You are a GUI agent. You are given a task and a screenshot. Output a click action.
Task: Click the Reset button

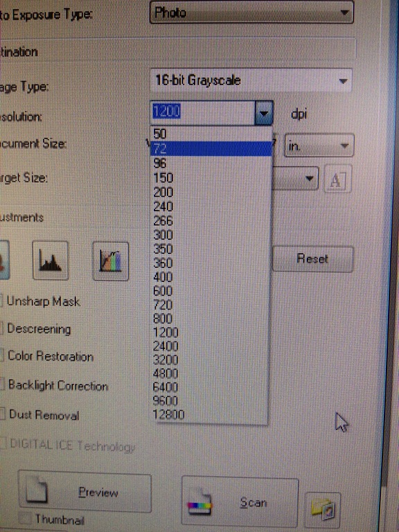tap(312, 259)
